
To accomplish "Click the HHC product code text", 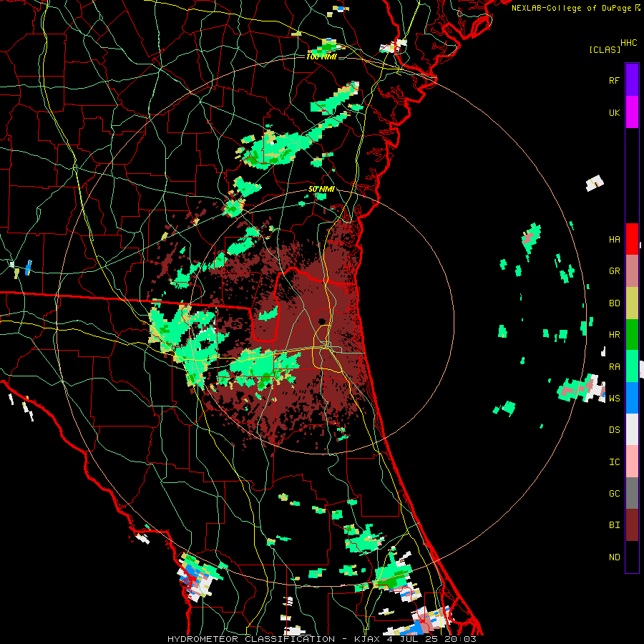I will [629, 43].
